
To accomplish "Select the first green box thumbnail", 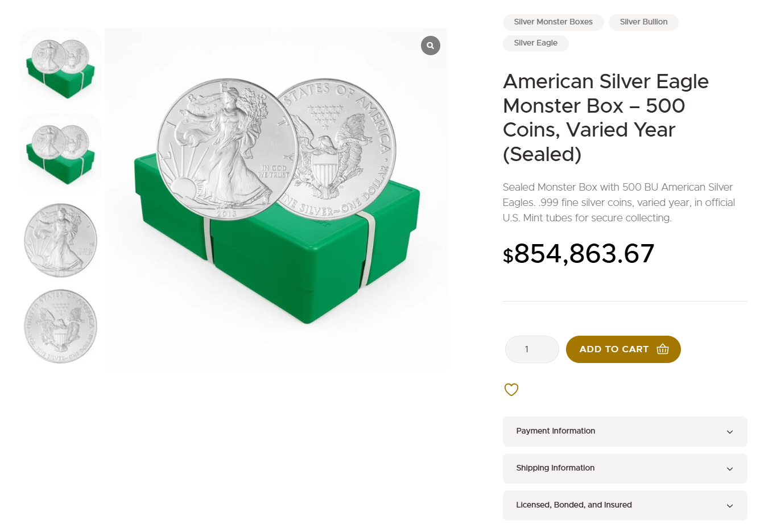I will point(60,68).
